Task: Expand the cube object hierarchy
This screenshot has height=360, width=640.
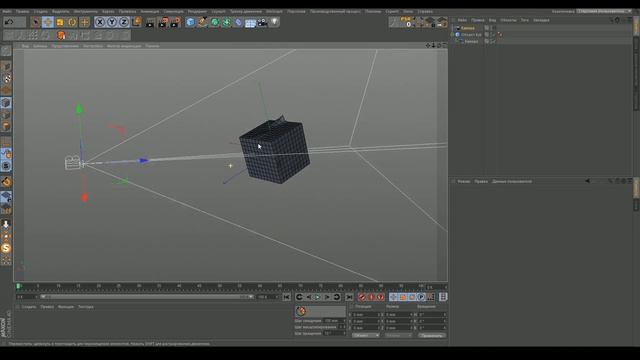Action: click(453, 35)
